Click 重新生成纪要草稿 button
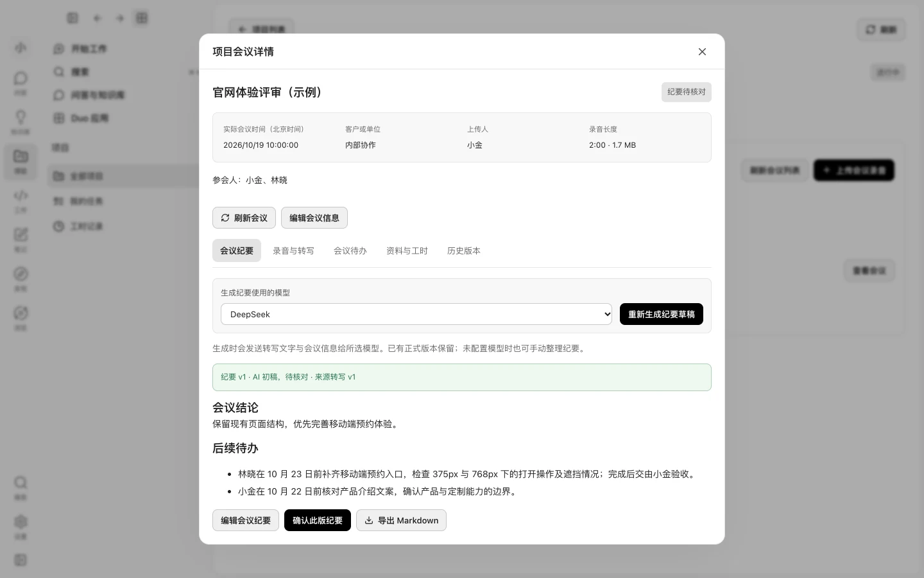Screen dimensions: 924x578 662,314
